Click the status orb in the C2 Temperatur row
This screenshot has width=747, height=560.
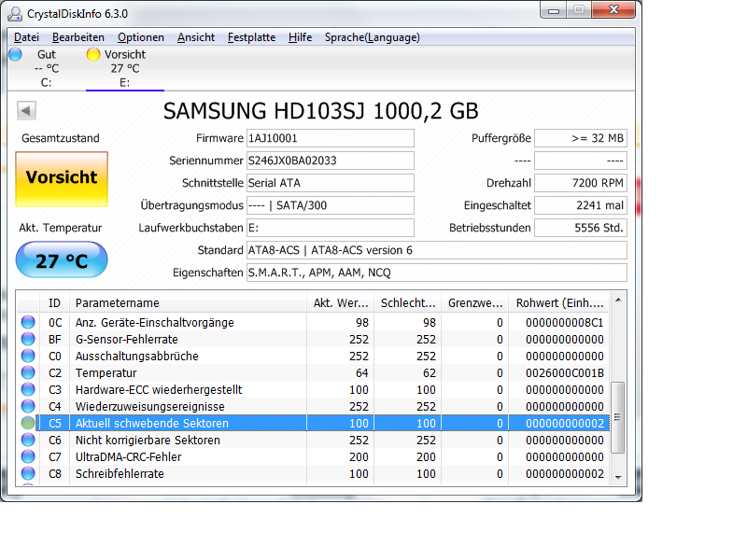pos(28,372)
